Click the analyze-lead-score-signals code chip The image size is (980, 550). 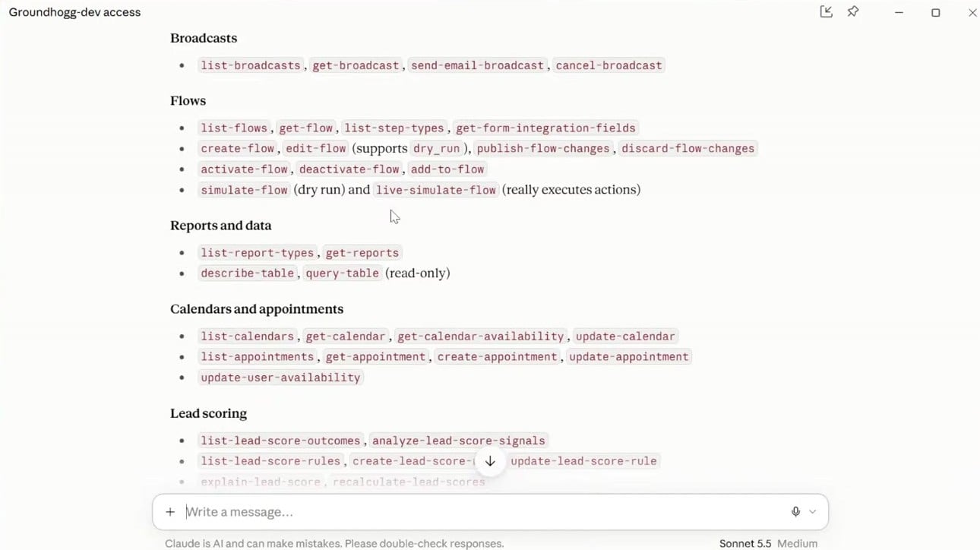click(x=459, y=441)
